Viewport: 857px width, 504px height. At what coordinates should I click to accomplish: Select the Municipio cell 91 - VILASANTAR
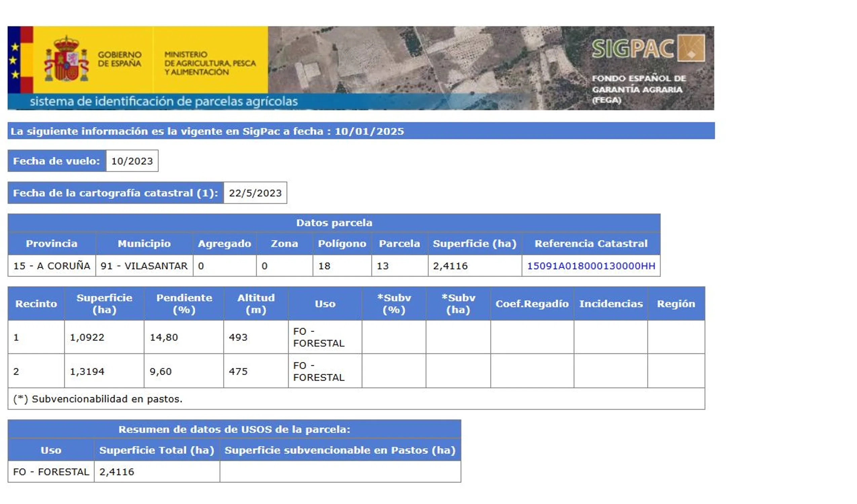click(144, 266)
